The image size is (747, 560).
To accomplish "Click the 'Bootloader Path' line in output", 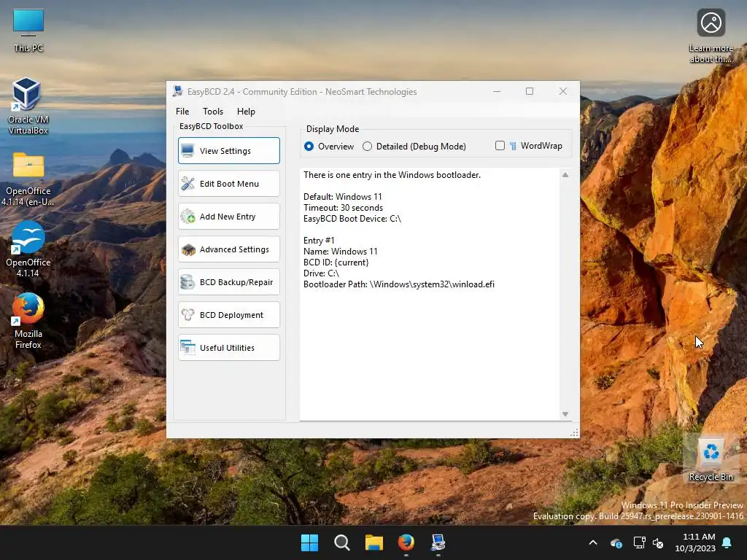I will [399, 284].
